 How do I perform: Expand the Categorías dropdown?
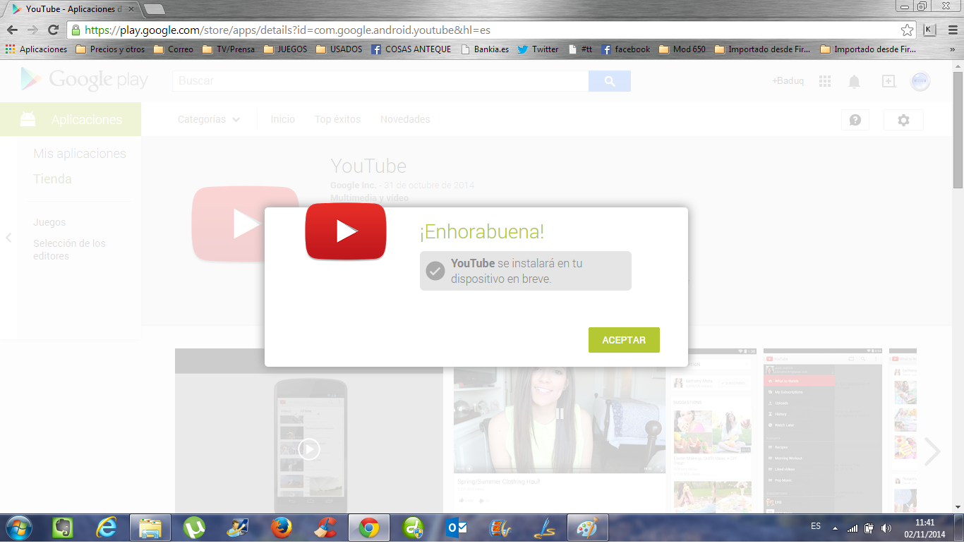(208, 120)
